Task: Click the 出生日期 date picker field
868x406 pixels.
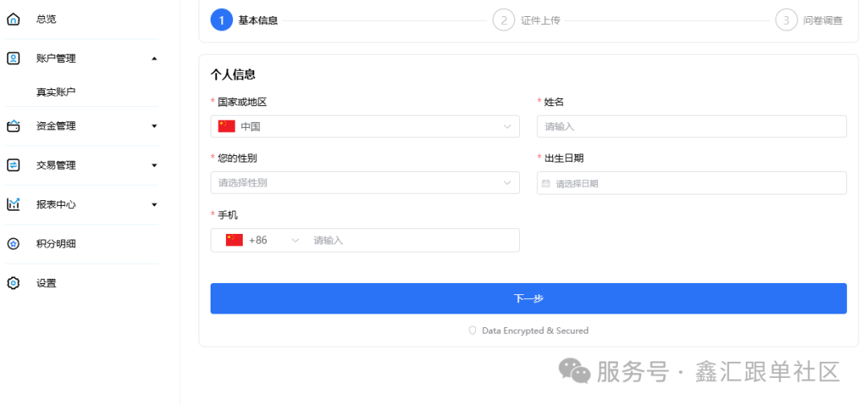Action: [x=691, y=182]
